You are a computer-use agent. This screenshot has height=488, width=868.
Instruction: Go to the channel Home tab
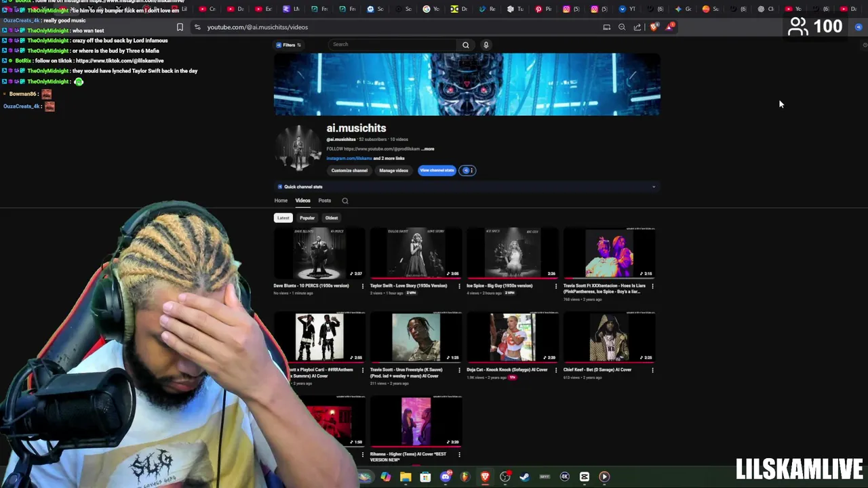(x=281, y=201)
